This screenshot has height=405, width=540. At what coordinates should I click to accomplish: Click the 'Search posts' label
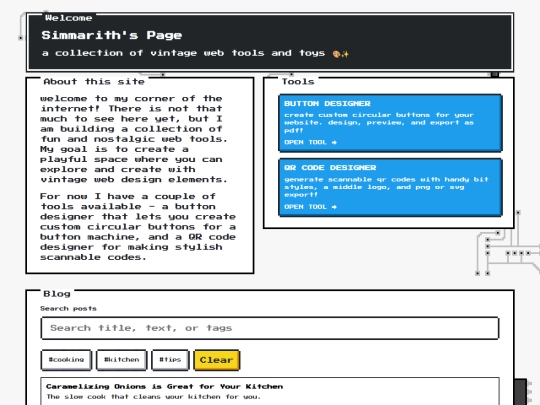(x=68, y=309)
